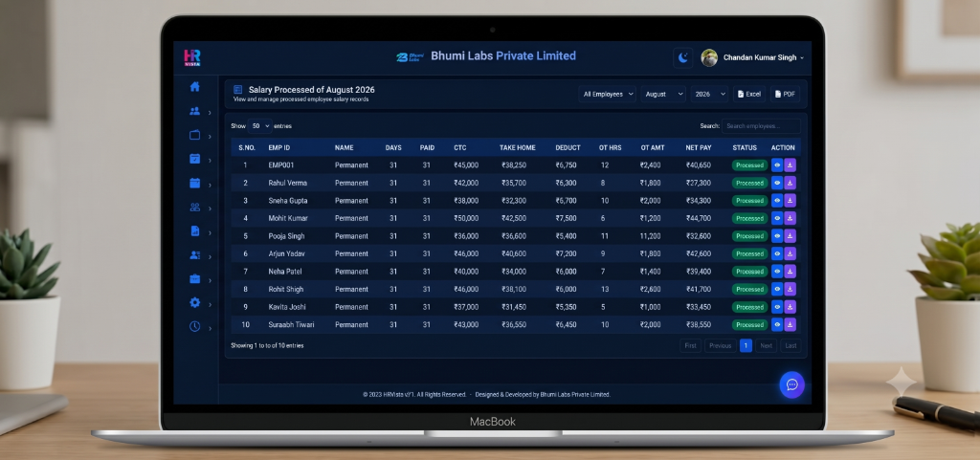The image size is (980, 460).
Task: Open the employees group sidebar icon
Action: click(x=194, y=111)
